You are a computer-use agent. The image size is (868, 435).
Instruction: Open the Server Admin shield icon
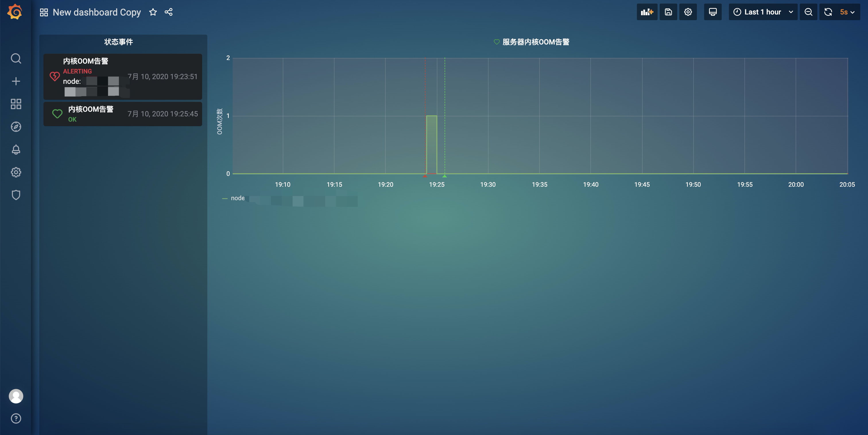coord(16,195)
